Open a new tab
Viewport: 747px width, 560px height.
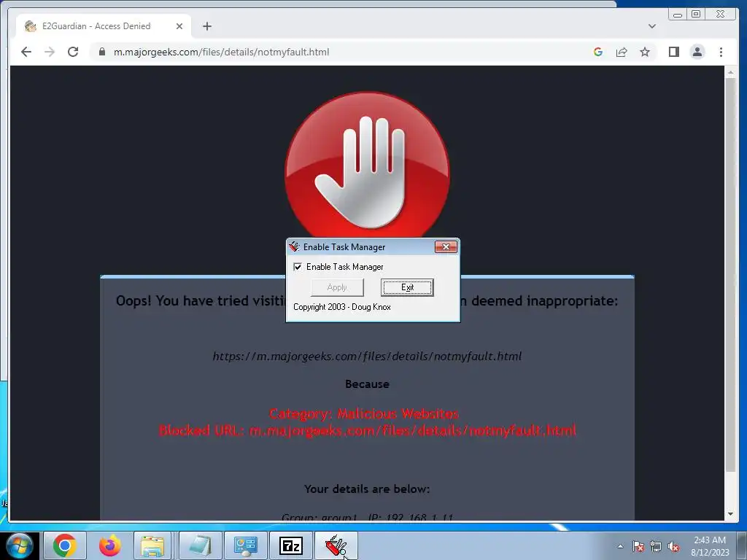click(206, 26)
